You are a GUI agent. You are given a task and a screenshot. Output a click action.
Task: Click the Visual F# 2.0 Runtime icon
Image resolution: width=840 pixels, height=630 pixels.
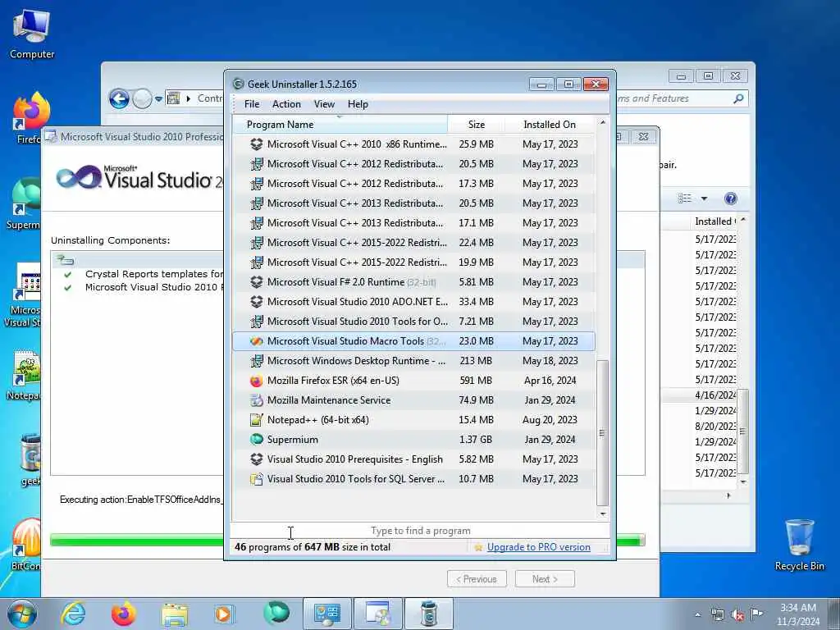(257, 282)
